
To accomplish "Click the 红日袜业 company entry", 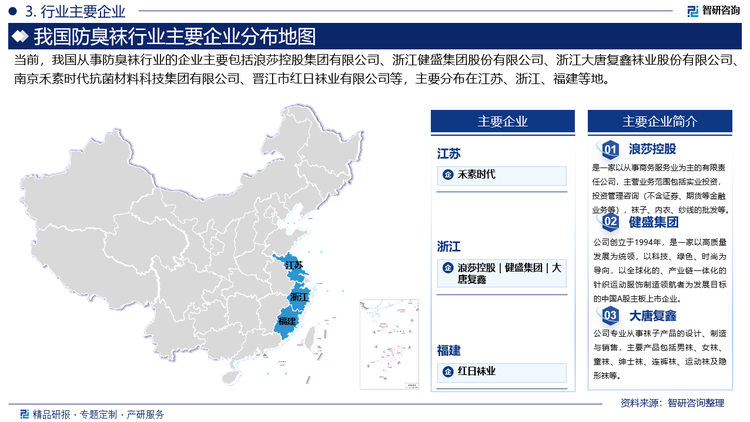I will pyautogui.click(x=502, y=372).
